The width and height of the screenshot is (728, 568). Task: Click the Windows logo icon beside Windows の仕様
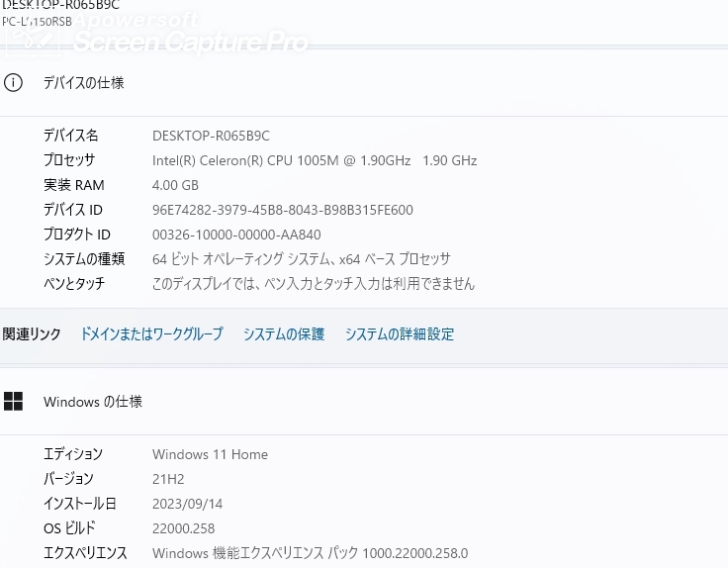tap(13, 402)
